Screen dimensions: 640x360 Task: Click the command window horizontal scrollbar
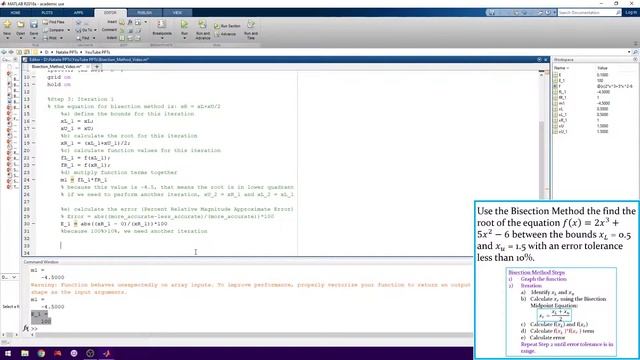(x=253, y=335)
